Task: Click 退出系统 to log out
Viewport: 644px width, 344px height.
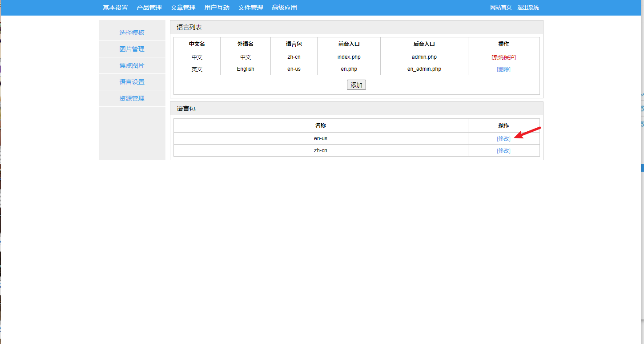Action: (528, 8)
